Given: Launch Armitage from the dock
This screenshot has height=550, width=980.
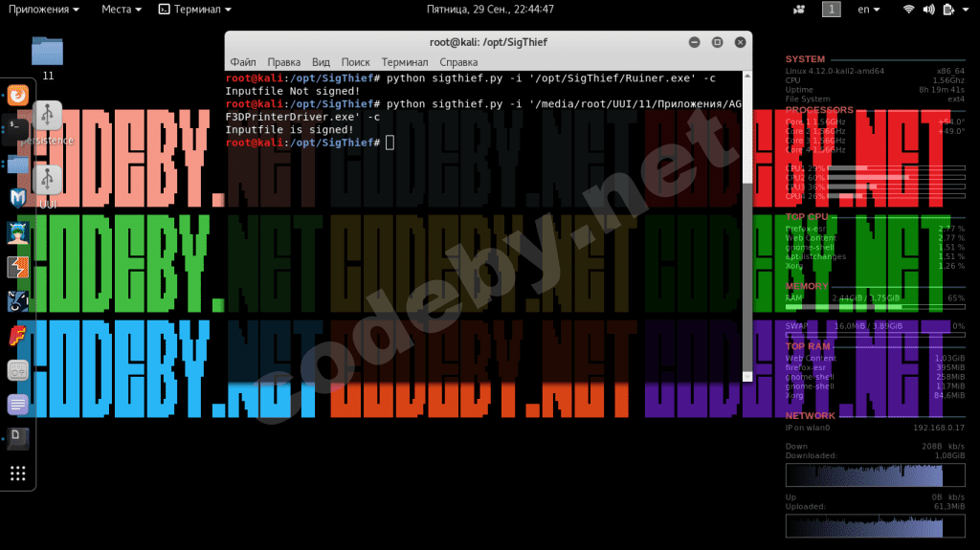Looking at the screenshot, I should 17,232.
